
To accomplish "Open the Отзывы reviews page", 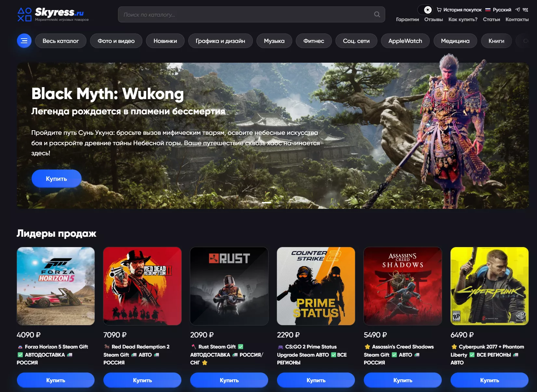I will 433,19.
